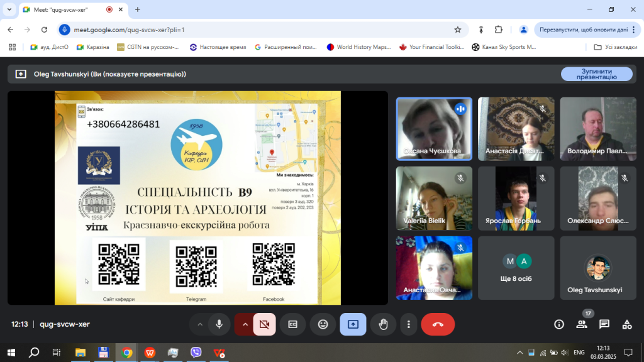This screenshot has width=644, height=362.
Task: Select Анастасія Дисят... video tile
Action: (x=516, y=129)
